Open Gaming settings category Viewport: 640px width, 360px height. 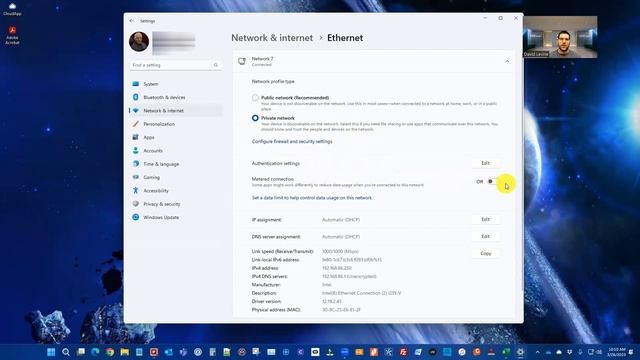[176, 177]
